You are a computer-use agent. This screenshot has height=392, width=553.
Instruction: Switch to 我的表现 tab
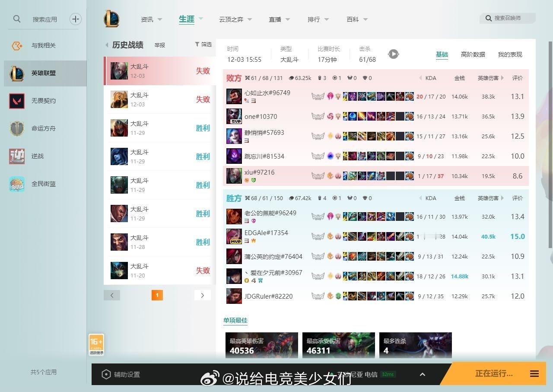510,54
